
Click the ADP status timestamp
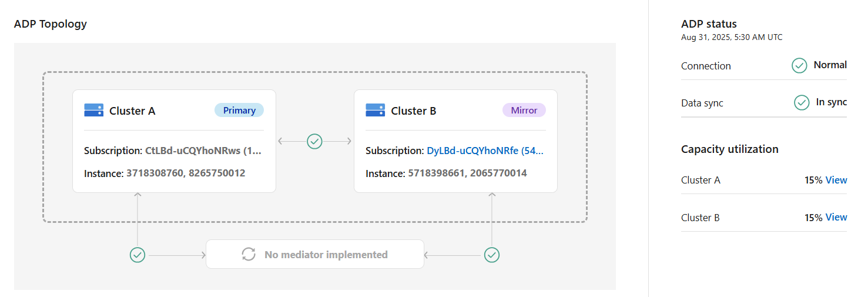pos(732,37)
